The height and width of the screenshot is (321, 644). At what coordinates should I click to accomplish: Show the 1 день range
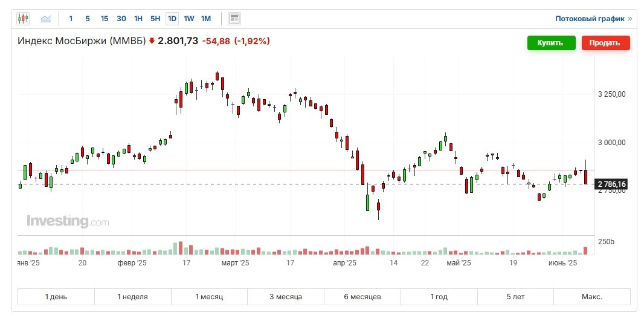pyautogui.click(x=56, y=297)
